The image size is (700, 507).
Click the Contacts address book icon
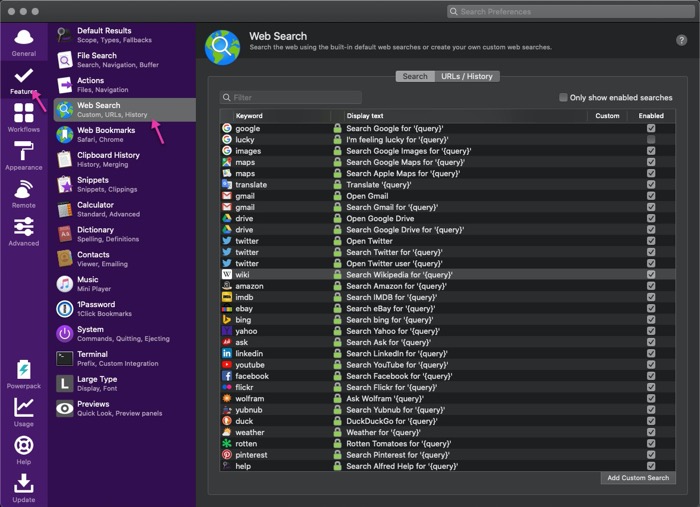[65, 259]
